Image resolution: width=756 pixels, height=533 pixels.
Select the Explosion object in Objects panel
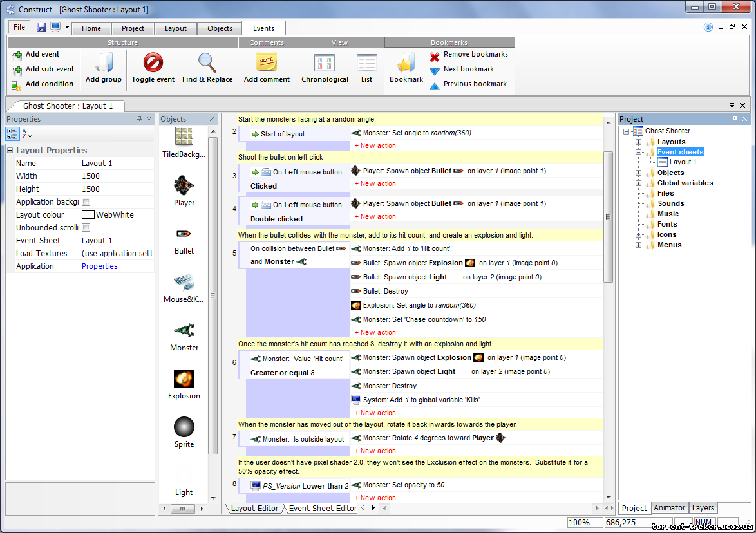point(184,379)
